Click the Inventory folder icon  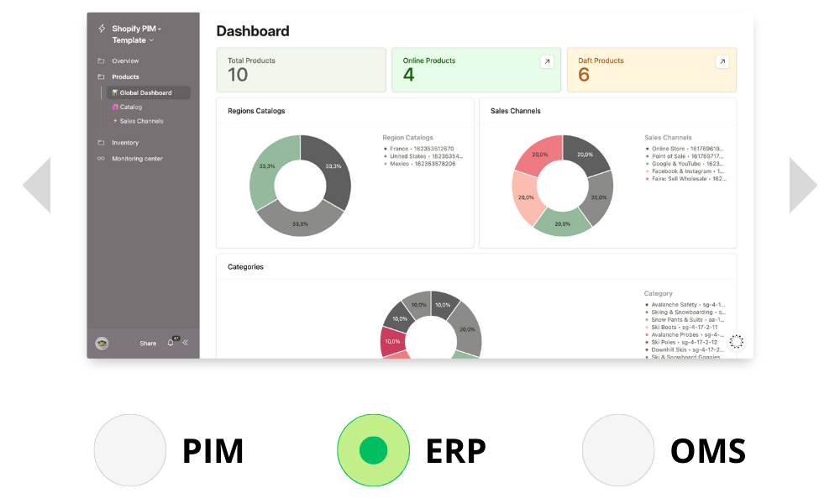(x=101, y=143)
